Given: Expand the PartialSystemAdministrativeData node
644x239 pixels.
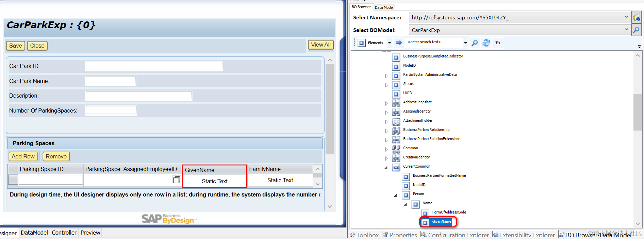Looking at the screenshot, I should (x=386, y=76).
